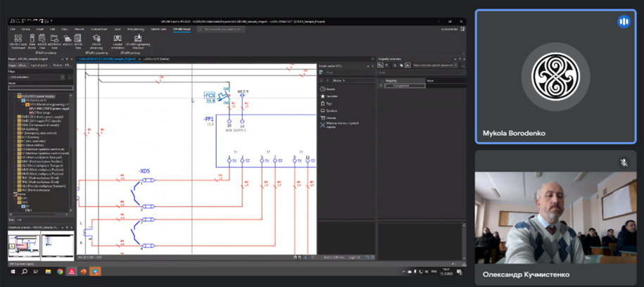Open Window macros / symbol macros

[339, 125]
